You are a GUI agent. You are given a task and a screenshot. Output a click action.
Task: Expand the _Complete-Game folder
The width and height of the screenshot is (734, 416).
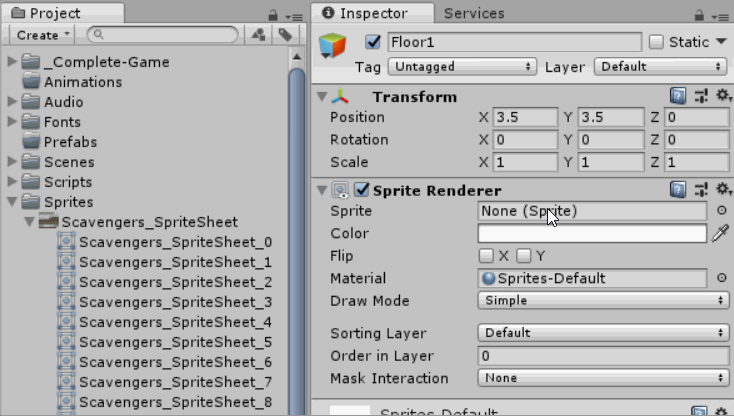[x=12, y=61]
